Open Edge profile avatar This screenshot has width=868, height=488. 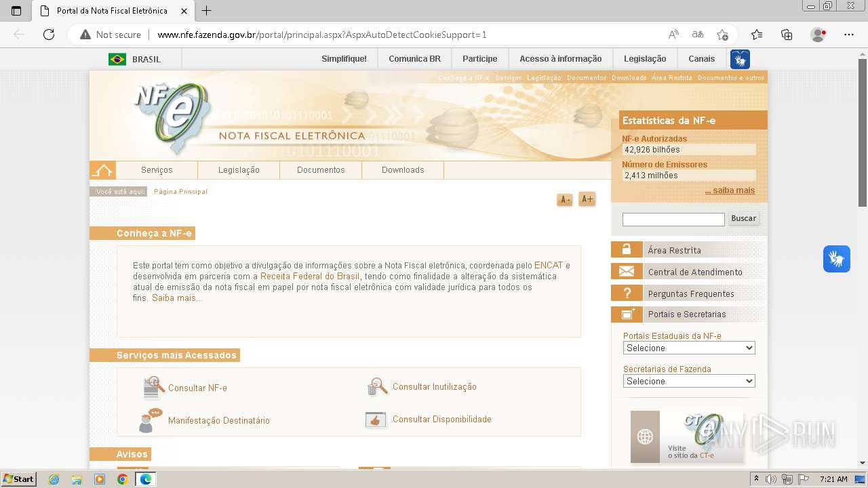[x=818, y=35]
